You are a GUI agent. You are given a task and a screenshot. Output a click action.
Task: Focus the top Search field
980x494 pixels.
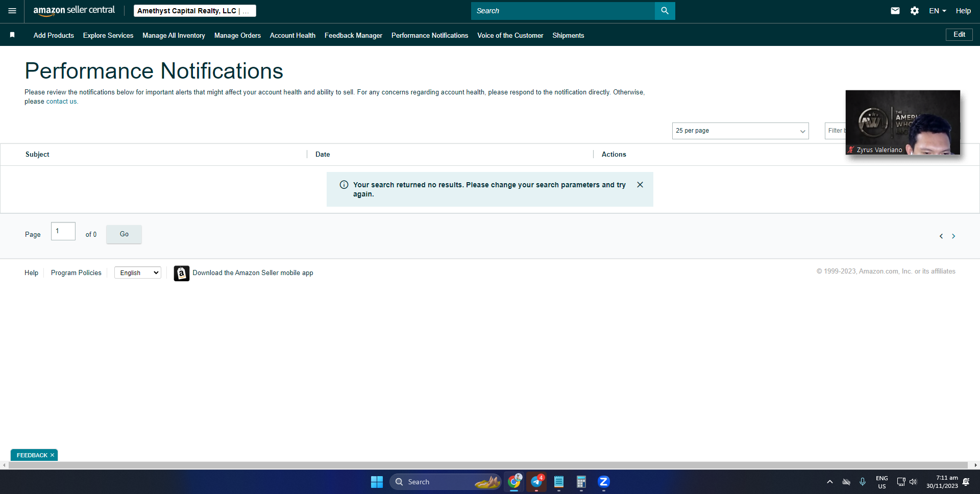click(563, 11)
